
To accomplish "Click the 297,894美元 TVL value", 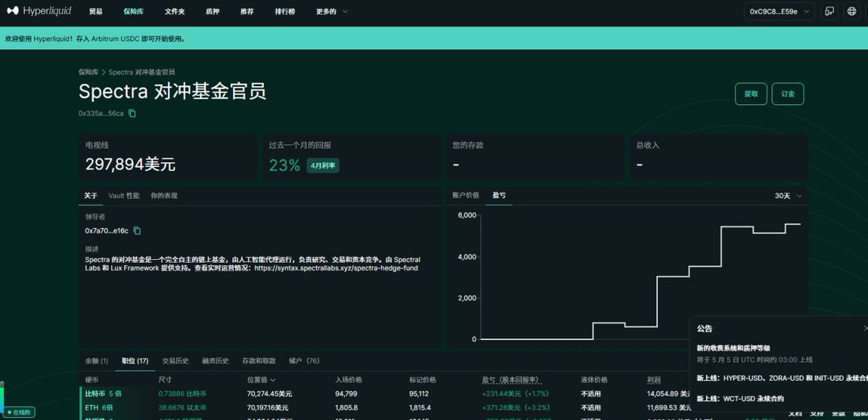I will (130, 164).
